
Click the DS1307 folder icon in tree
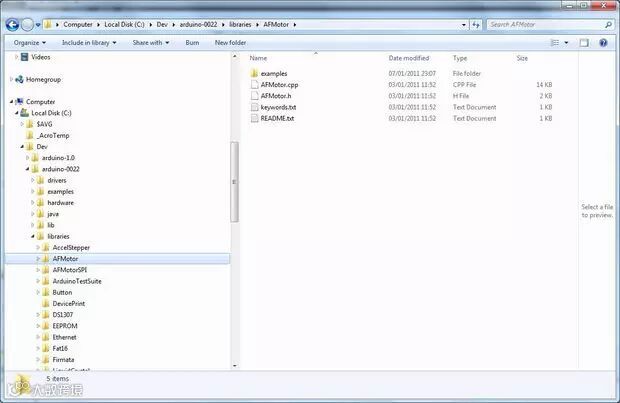click(x=46, y=315)
